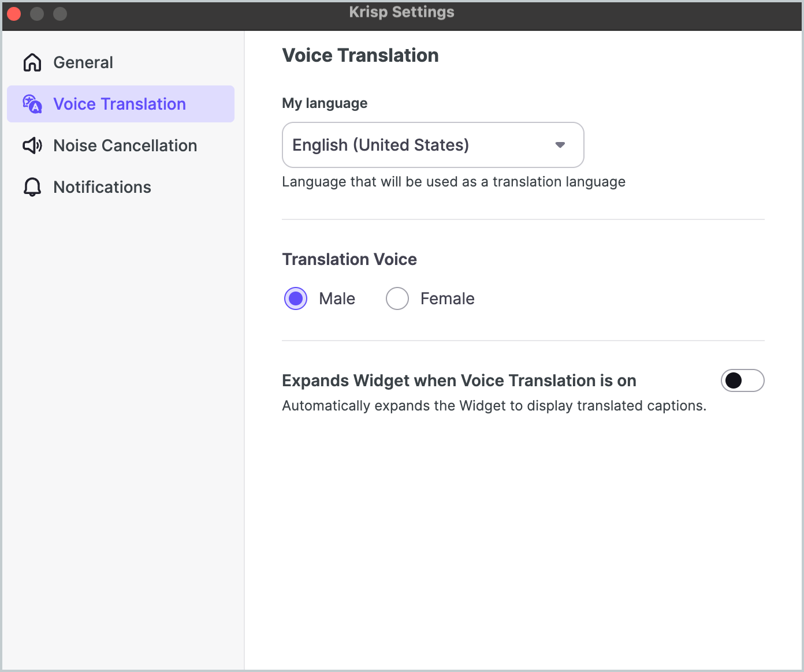Open the My language dropdown
Image resolution: width=804 pixels, height=672 pixels.
point(433,145)
